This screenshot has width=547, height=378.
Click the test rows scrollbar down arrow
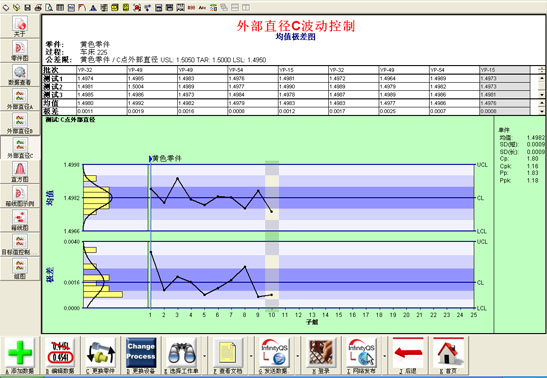541,94
